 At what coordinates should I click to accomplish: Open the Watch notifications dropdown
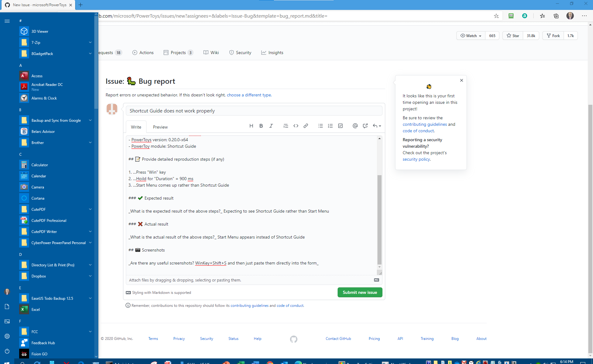pos(471,36)
